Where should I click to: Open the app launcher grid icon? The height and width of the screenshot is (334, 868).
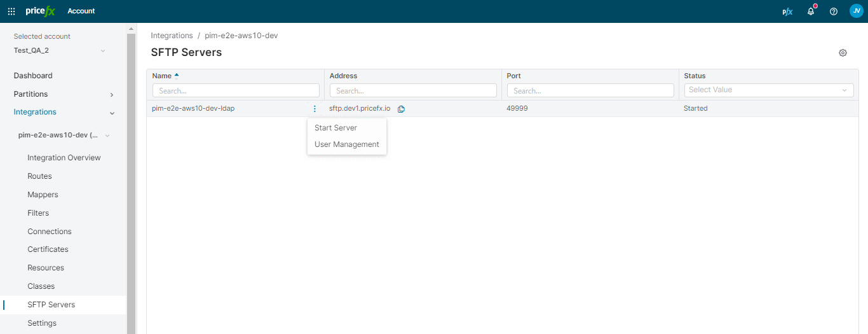point(11,11)
